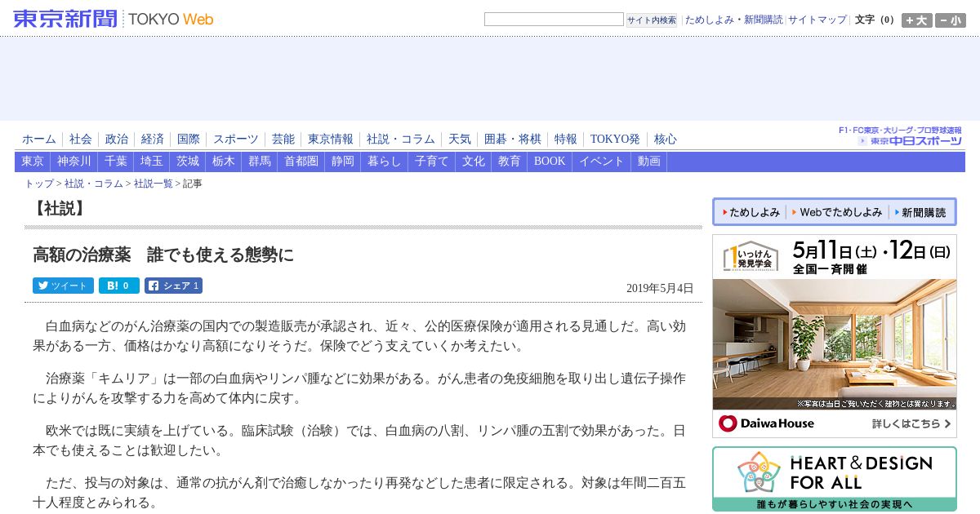Select 暮らし tab
This screenshot has height=514, width=980.
point(385,162)
